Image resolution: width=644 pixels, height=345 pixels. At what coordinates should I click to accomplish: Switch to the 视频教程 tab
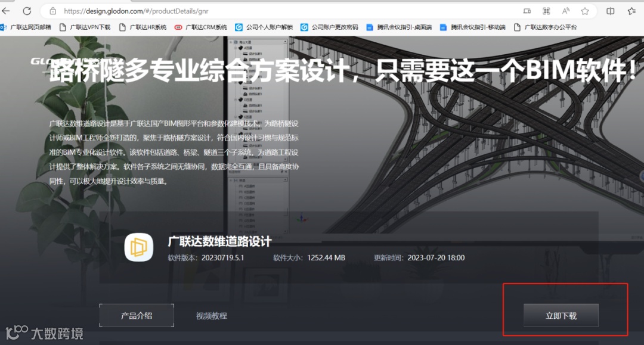click(212, 316)
